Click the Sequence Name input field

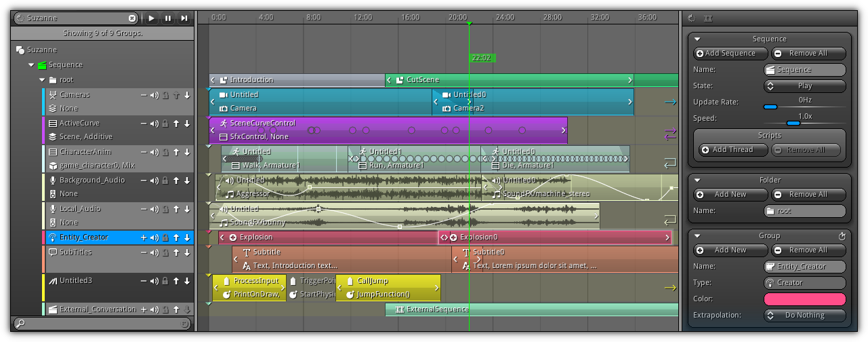[805, 70]
